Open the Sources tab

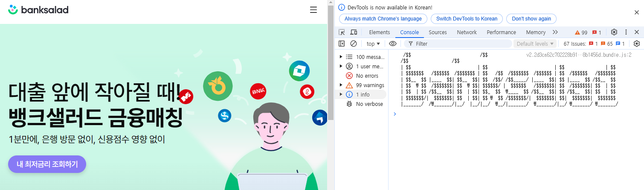point(438,32)
